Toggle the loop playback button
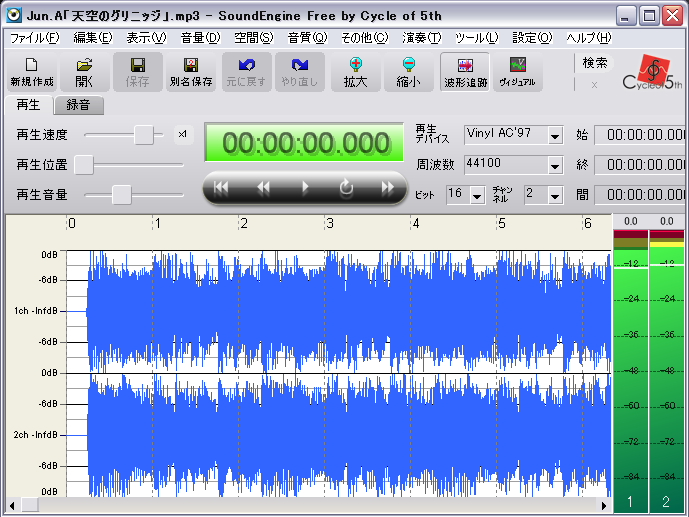 (x=346, y=188)
